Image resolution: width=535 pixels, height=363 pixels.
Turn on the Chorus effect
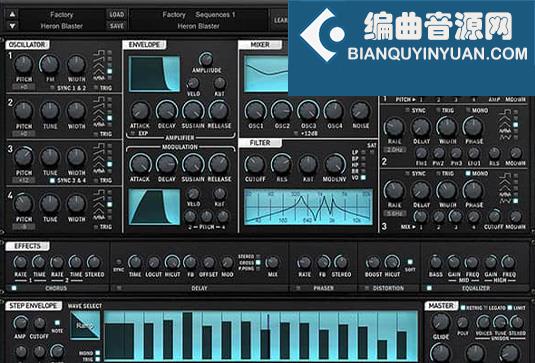[x=14, y=288]
